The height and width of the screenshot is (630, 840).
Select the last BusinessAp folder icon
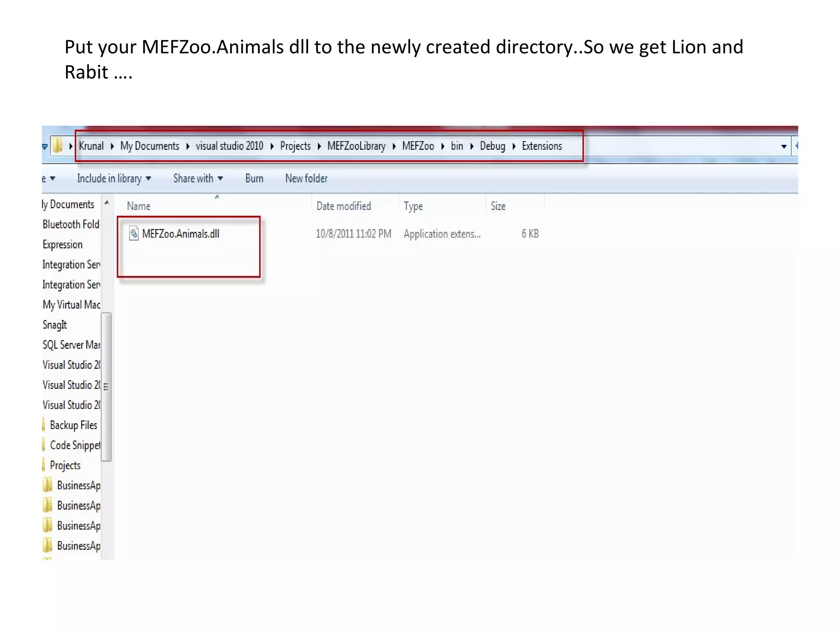coord(48,546)
